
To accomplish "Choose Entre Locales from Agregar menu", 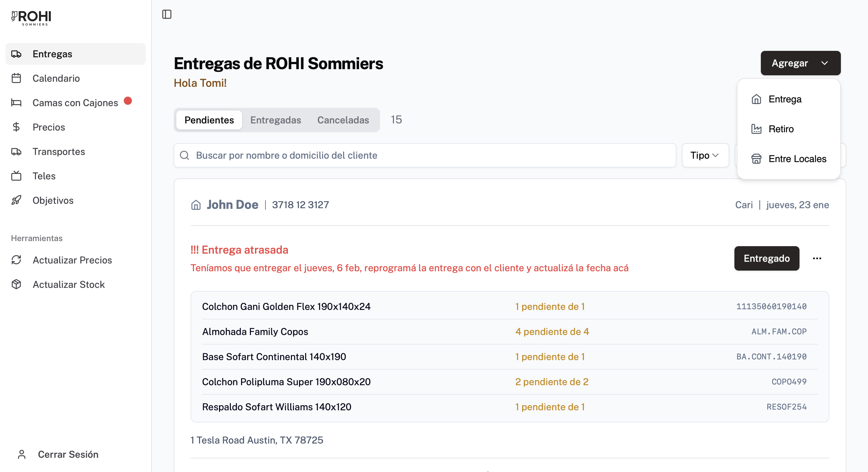I will click(x=789, y=159).
